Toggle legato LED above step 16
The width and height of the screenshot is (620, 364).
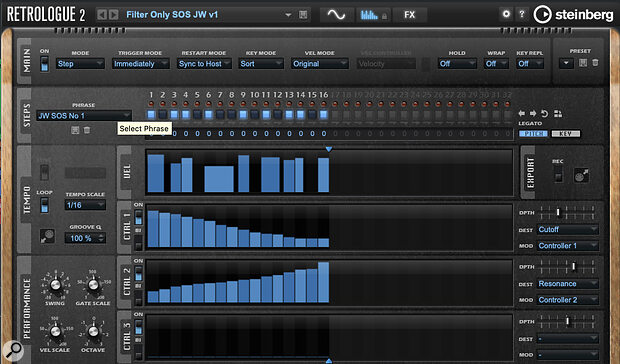click(323, 104)
